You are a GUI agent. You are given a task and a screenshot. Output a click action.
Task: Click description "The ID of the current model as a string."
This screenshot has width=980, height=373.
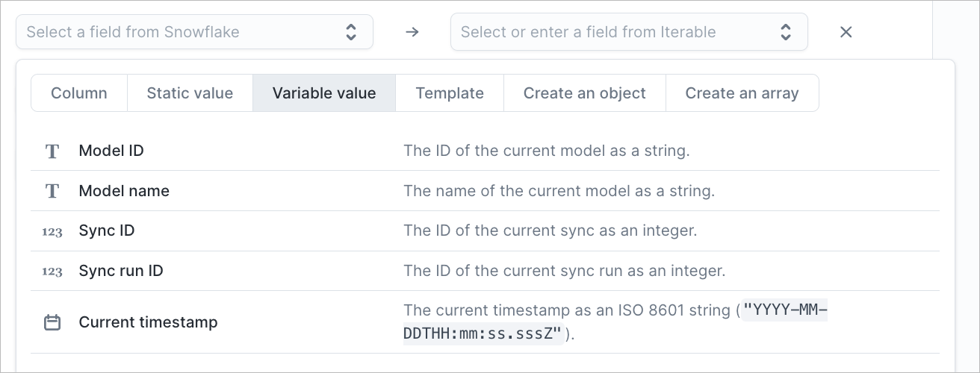546,151
